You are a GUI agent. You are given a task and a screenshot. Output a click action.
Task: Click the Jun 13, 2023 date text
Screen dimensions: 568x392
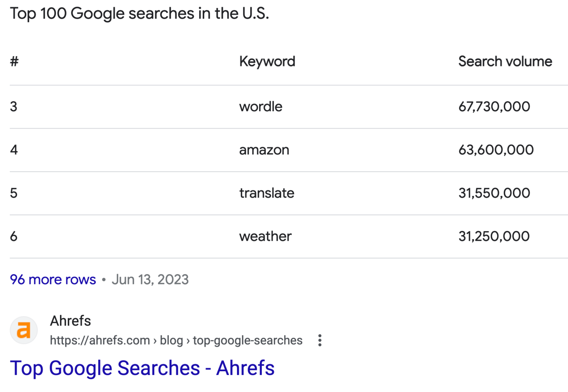150,280
